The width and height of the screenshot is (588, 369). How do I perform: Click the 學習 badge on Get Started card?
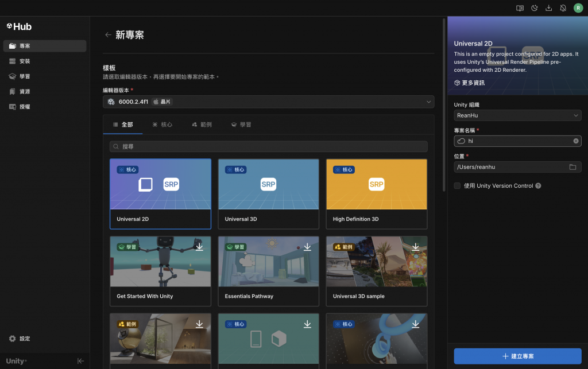[127, 247]
